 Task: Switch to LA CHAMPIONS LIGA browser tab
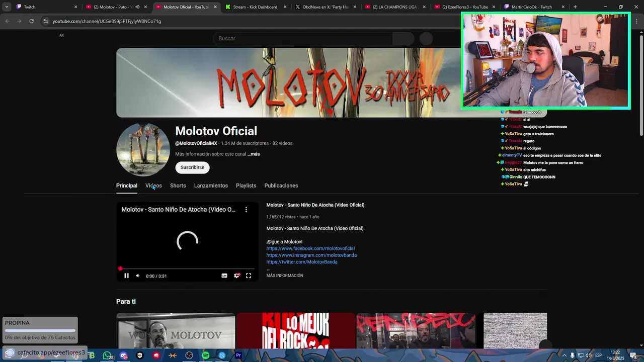(x=395, y=7)
